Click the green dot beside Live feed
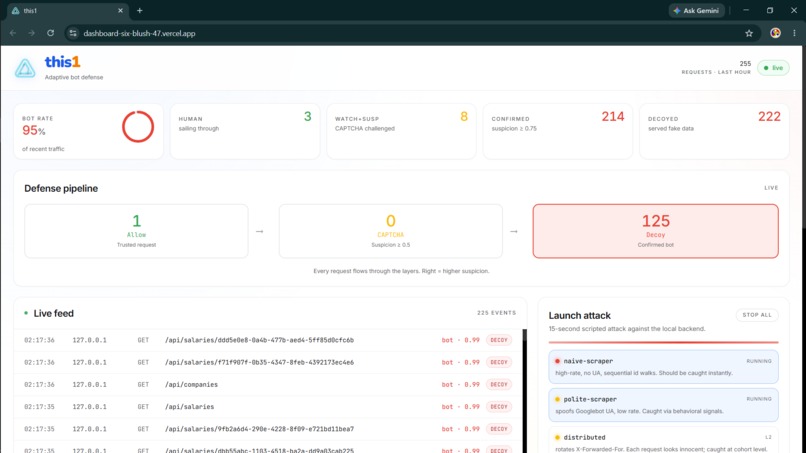The width and height of the screenshot is (806, 453). pyautogui.click(x=26, y=313)
